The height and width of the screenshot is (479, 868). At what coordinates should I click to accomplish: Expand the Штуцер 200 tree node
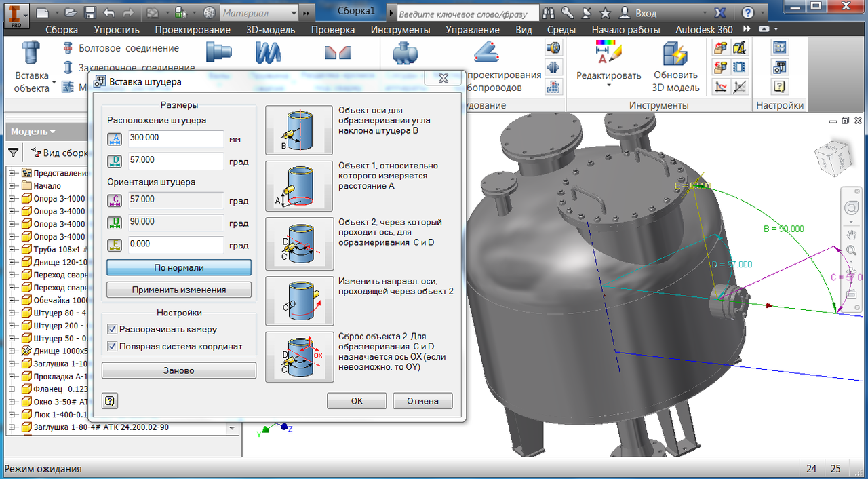click(x=12, y=326)
